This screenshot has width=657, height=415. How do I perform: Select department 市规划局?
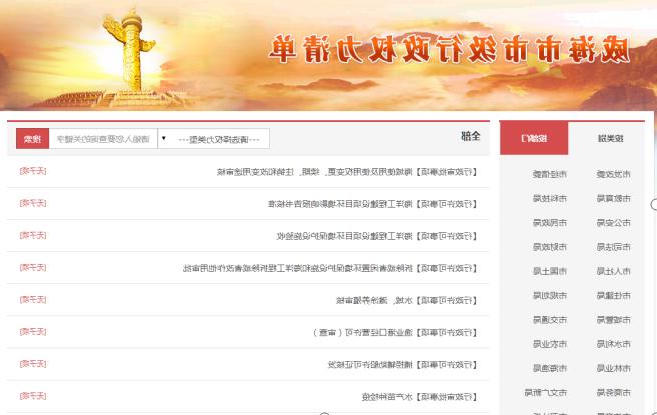550,296
